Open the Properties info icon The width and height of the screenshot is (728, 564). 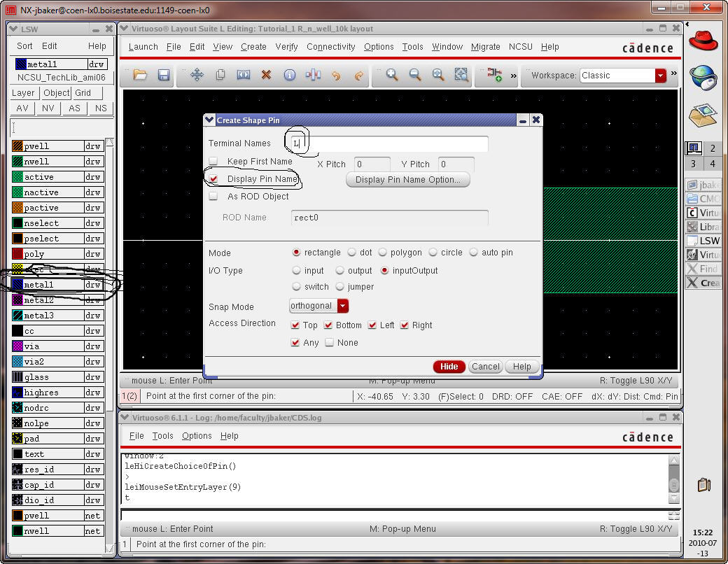point(289,76)
